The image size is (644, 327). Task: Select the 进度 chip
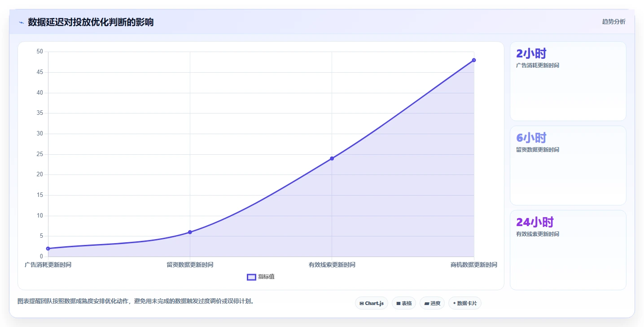pos(432,303)
